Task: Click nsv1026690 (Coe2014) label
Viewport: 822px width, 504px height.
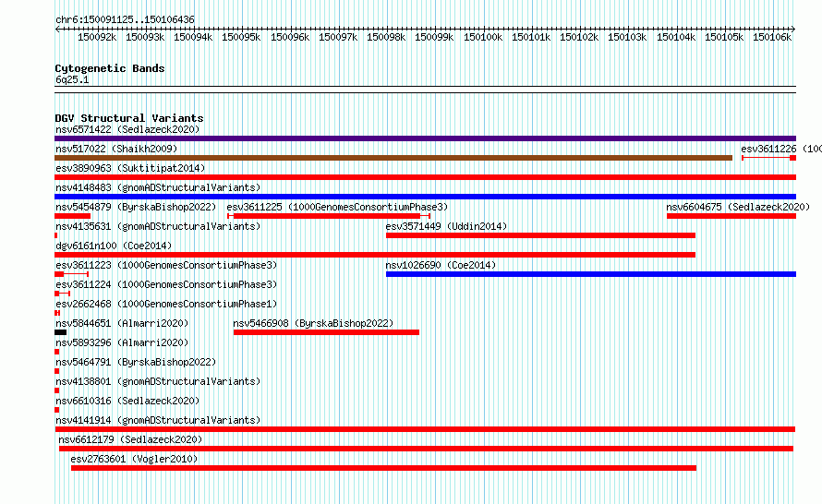Action: 441,265
